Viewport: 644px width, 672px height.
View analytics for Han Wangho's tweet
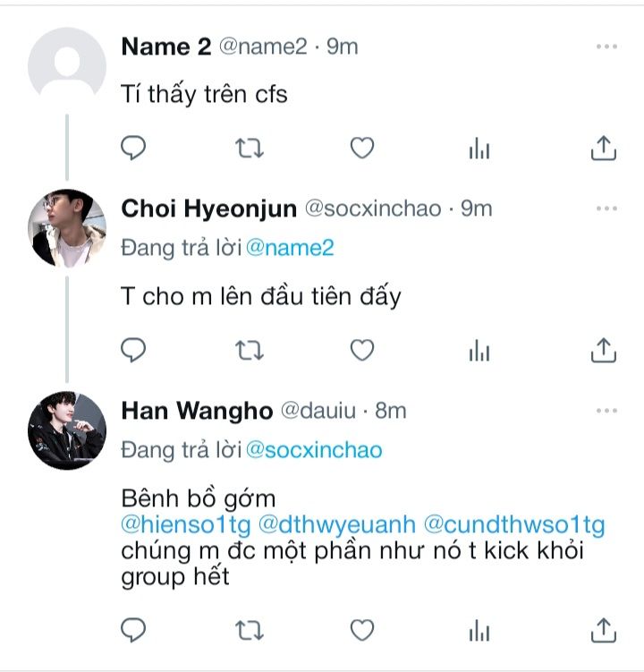pyautogui.click(x=479, y=631)
